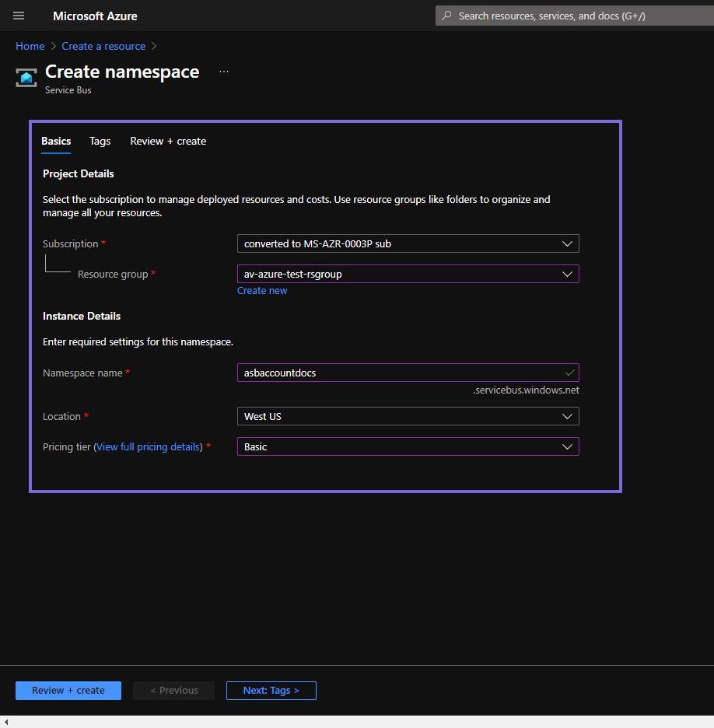Image resolution: width=714 pixels, height=728 pixels.
Task: Open View full pricing details link
Action: (x=149, y=446)
